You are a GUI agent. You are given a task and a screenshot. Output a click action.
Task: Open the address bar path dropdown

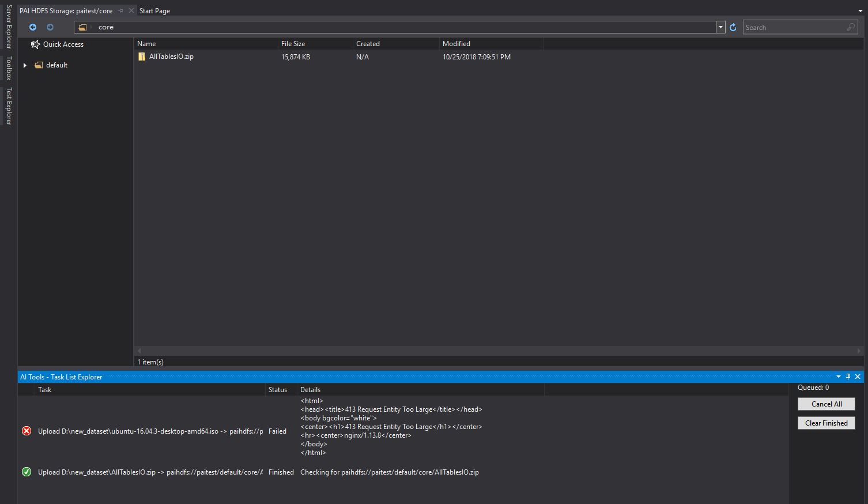[x=720, y=27]
